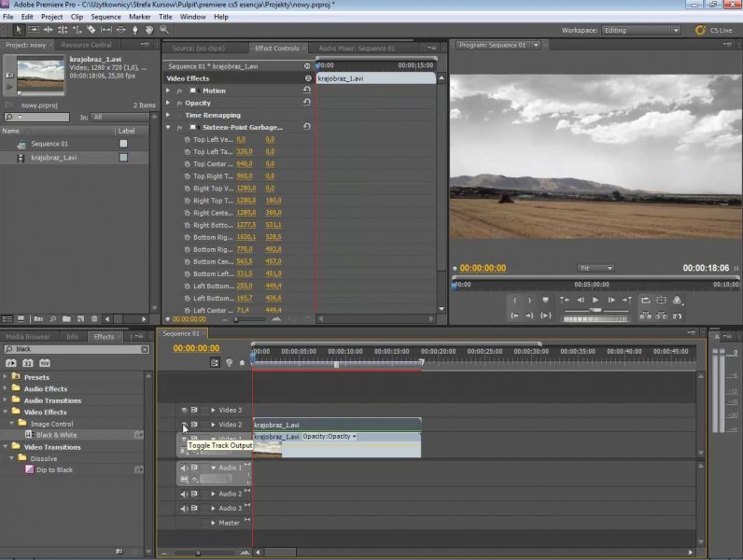Switch to the Media Browser tab
The image size is (743, 560).
pos(28,336)
